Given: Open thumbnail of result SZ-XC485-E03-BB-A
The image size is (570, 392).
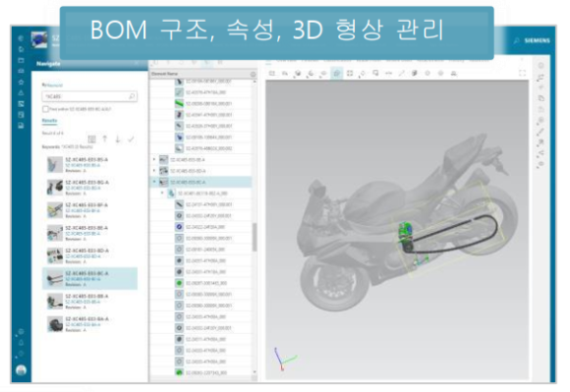Looking at the screenshot, I should [55, 302].
